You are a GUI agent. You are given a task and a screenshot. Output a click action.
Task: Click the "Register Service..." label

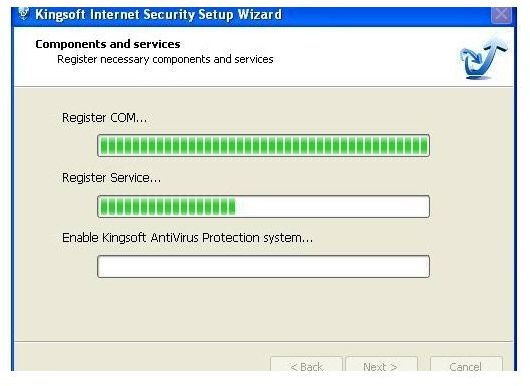[112, 178]
